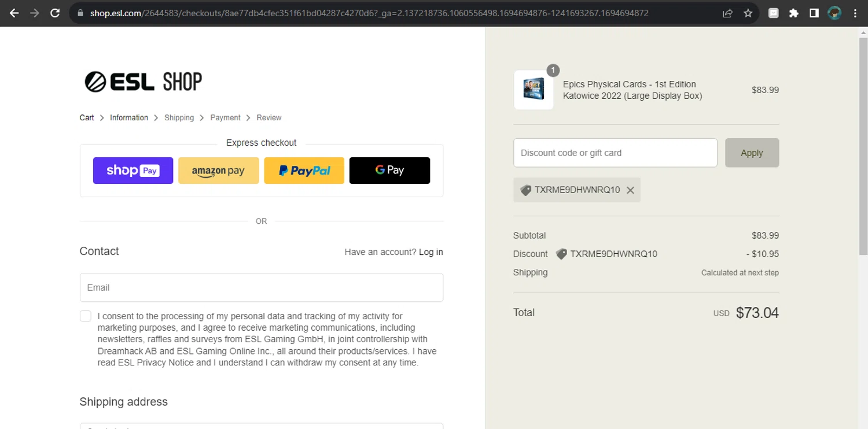Follow the Log in link
The image size is (868, 429).
click(431, 252)
